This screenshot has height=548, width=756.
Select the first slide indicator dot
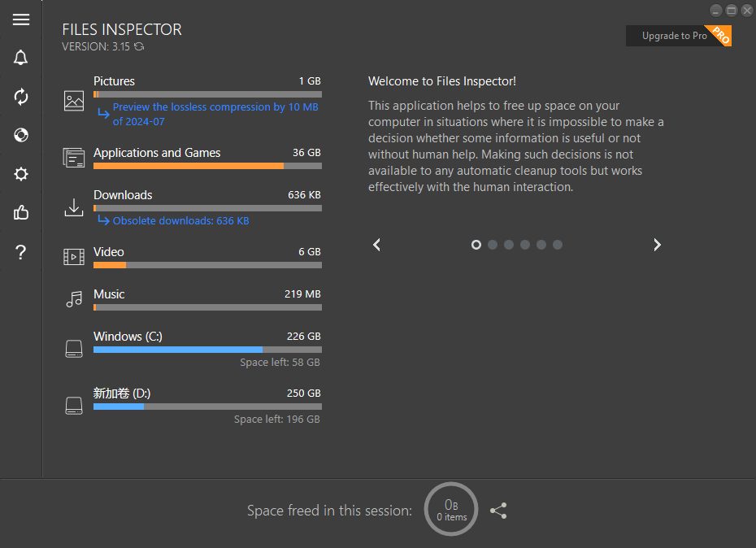click(x=476, y=245)
